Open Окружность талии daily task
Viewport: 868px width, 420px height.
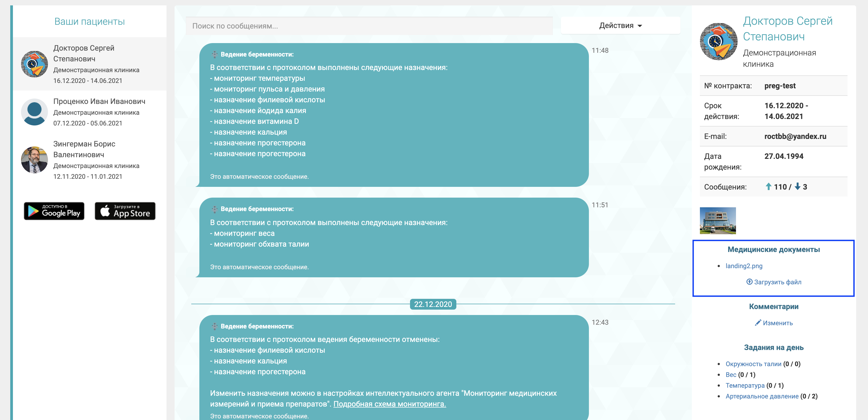(753, 364)
